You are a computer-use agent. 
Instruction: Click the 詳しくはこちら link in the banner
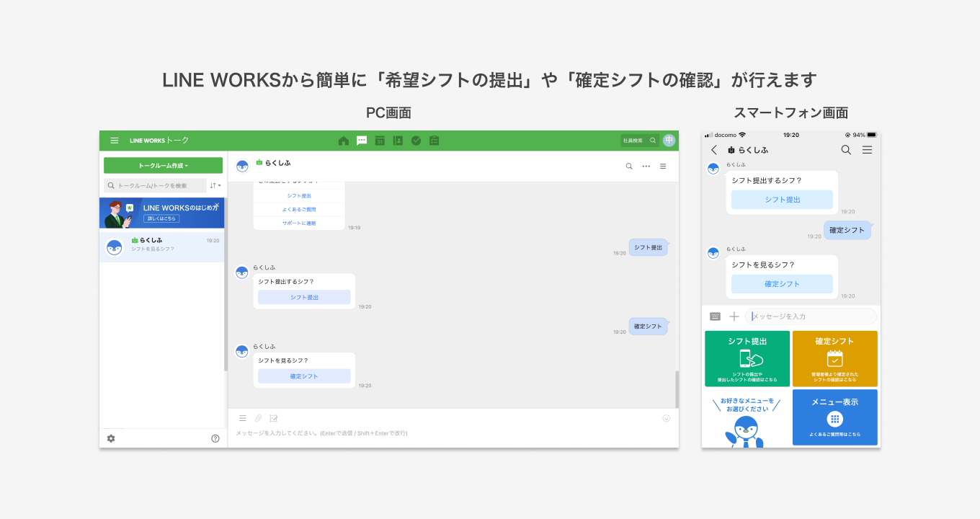[x=161, y=218]
